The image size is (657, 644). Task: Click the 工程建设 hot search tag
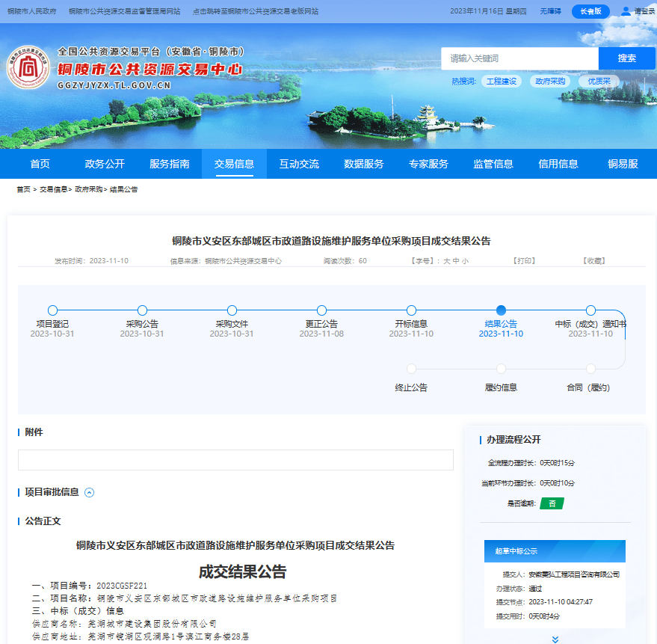[x=502, y=82]
